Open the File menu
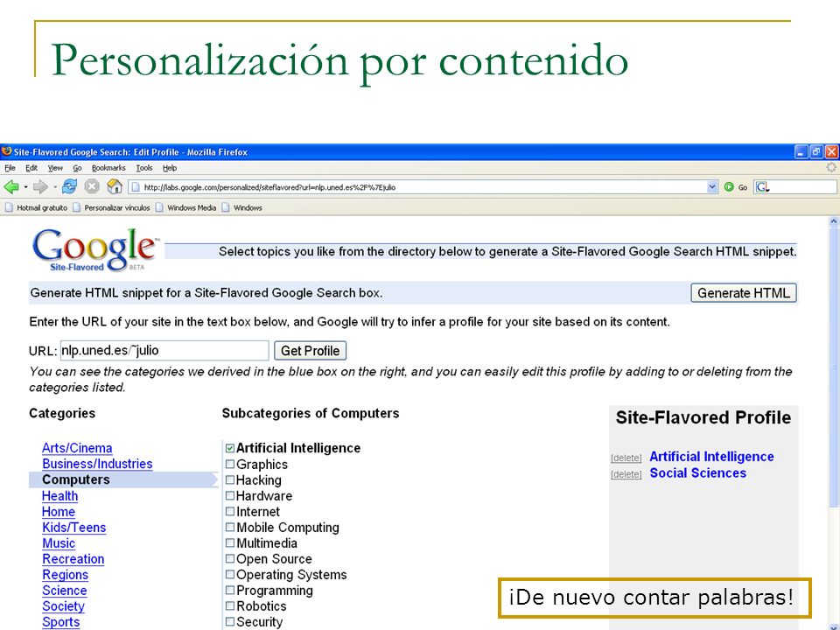The width and height of the screenshot is (840, 630). point(10,168)
